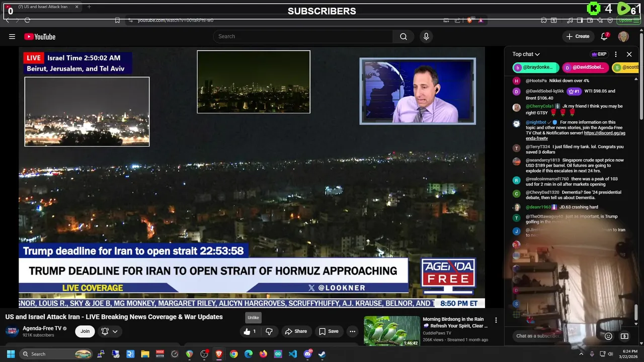Open a new browser tab

[x=89, y=7]
